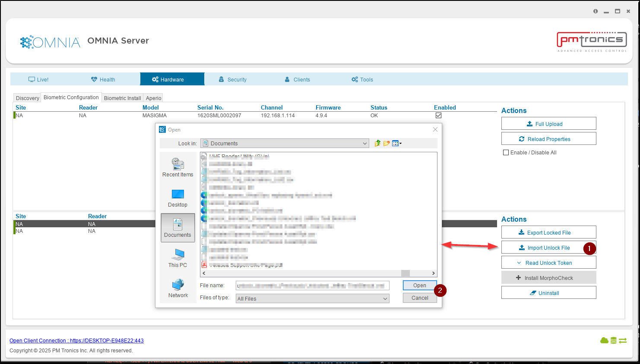Click the Firmware column header
Viewport: 640px width, 364px height.
[328, 108]
